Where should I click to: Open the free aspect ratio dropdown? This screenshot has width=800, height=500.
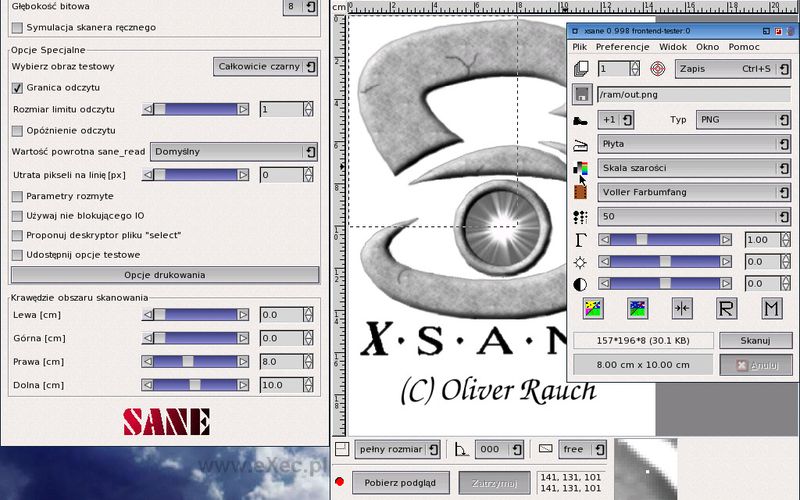click(583, 449)
